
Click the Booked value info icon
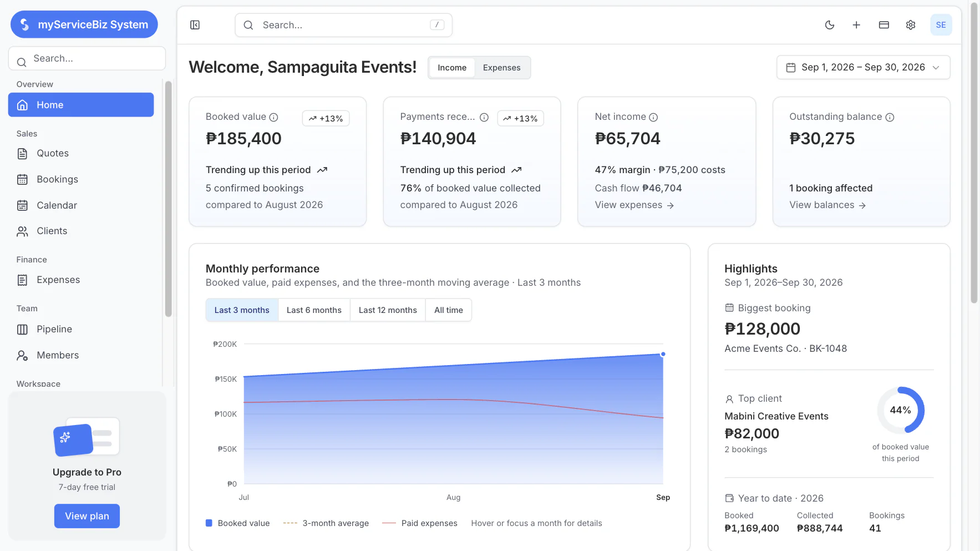[273, 117]
